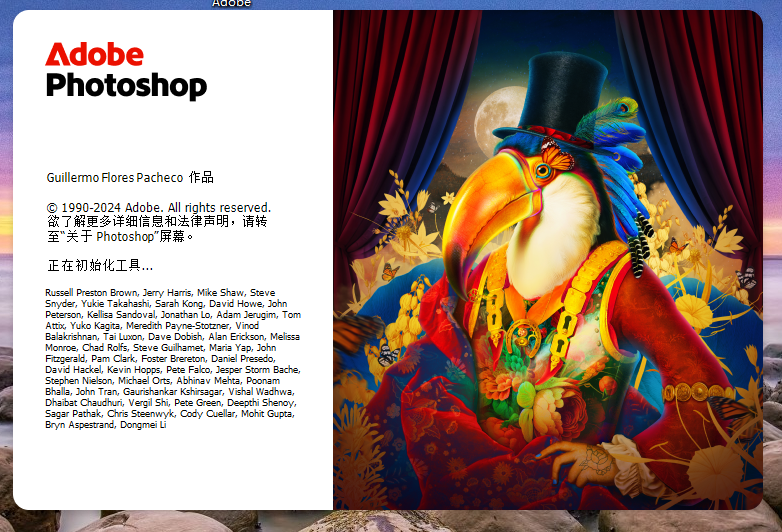
Task: Click the "正在初始化工具..." loading status text
Action: pyautogui.click(x=100, y=265)
